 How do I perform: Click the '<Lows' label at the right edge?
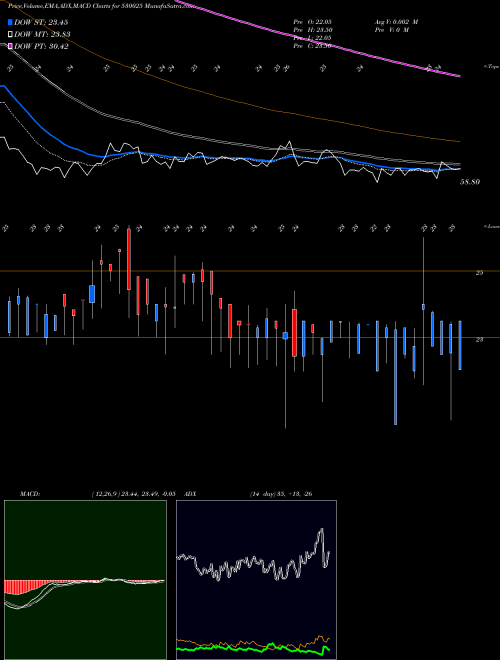click(491, 226)
